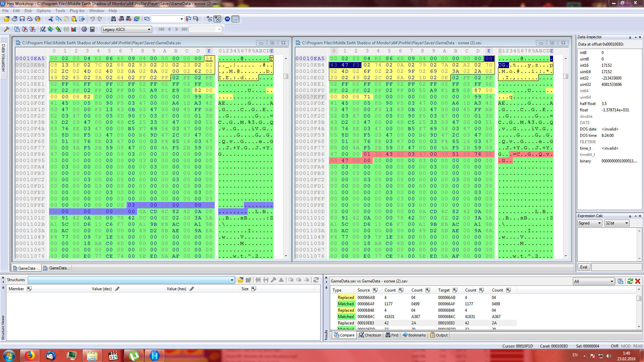The height and width of the screenshot is (362, 644).
Task: Open the Disk menu
Action: pos(28,11)
